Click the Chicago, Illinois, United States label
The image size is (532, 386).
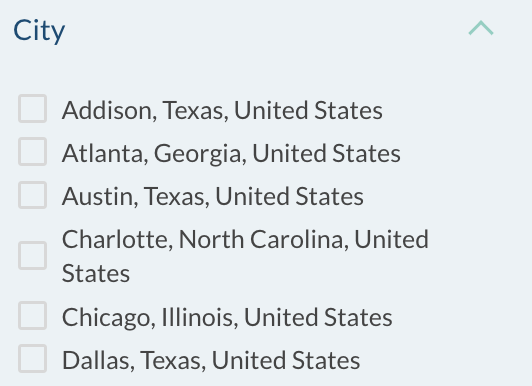[227, 317]
